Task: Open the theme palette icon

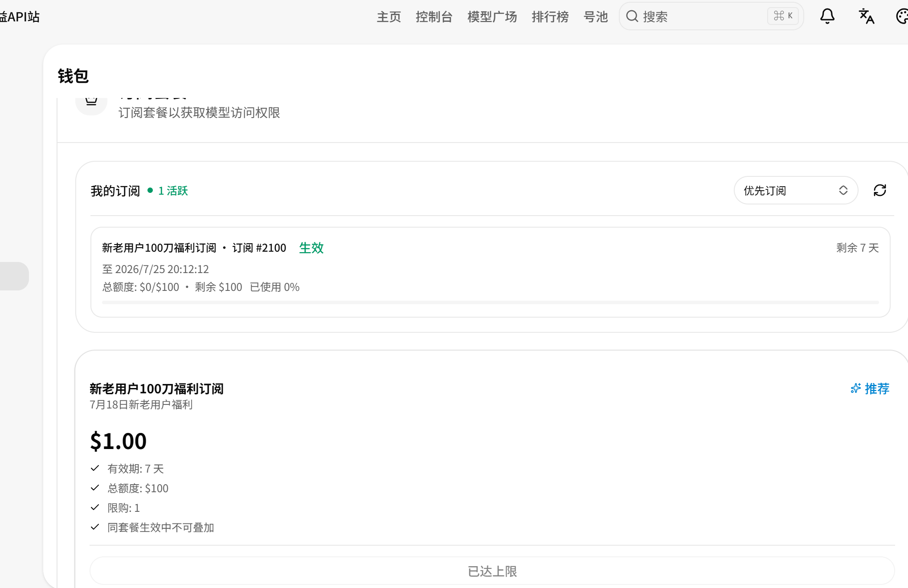Action: [902, 16]
